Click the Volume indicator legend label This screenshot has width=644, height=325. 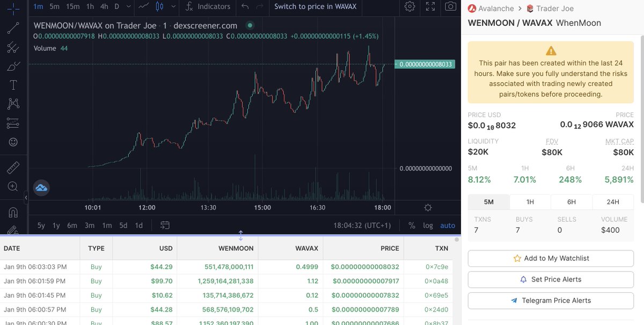coord(45,48)
